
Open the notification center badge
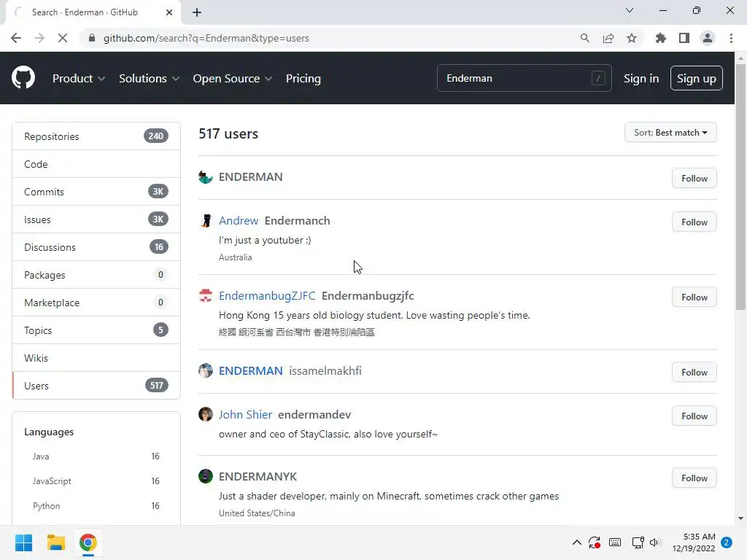tap(727, 542)
